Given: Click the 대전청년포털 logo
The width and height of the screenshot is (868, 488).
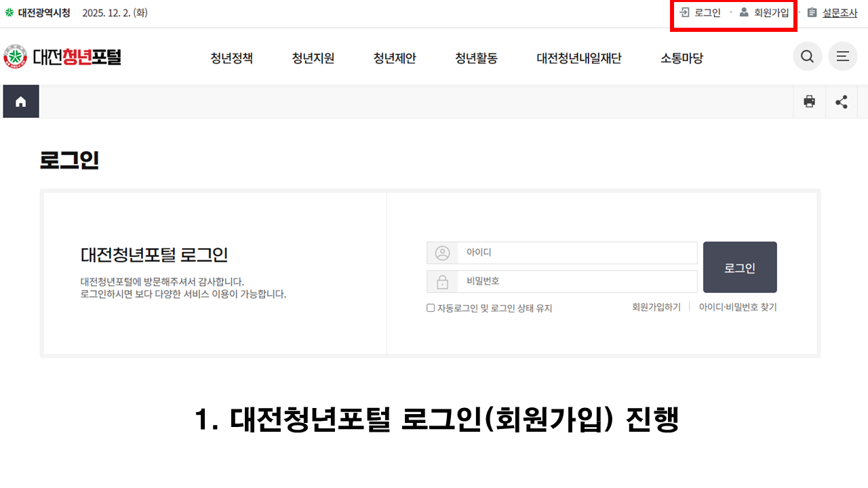Looking at the screenshot, I should [62, 57].
